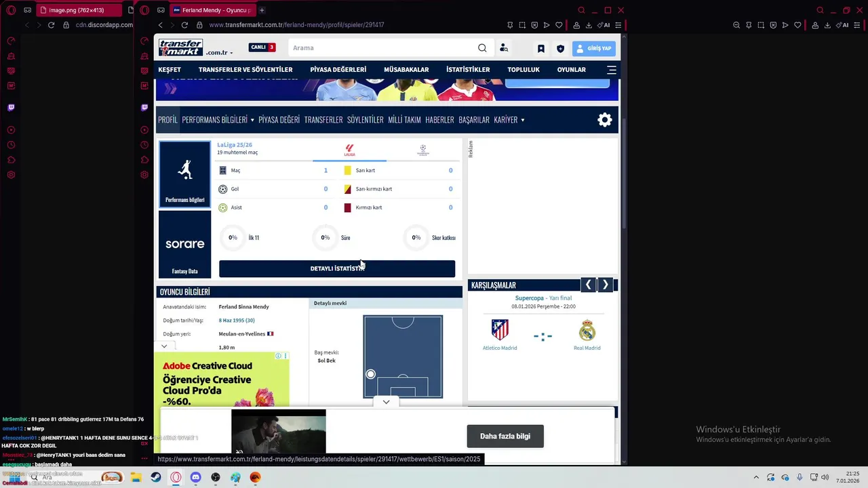Click Daha fazla bilgi ad button
868x488 pixels.
coord(505,436)
